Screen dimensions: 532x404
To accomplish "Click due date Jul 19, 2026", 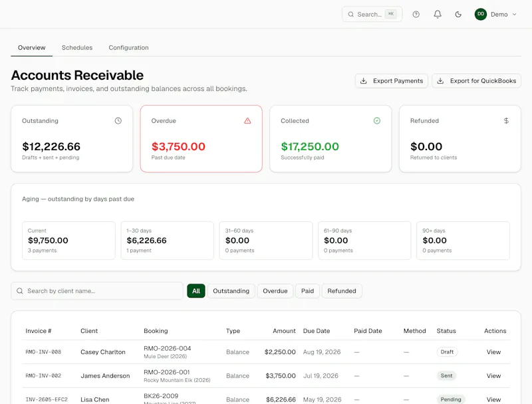I will point(321,375).
